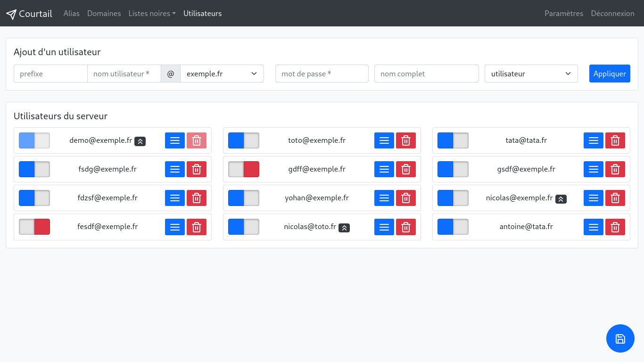Image resolution: width=644 pixels, height=362 pixels.
Task: Open the Utilisateurs page
Action: [x=203, y=14]
